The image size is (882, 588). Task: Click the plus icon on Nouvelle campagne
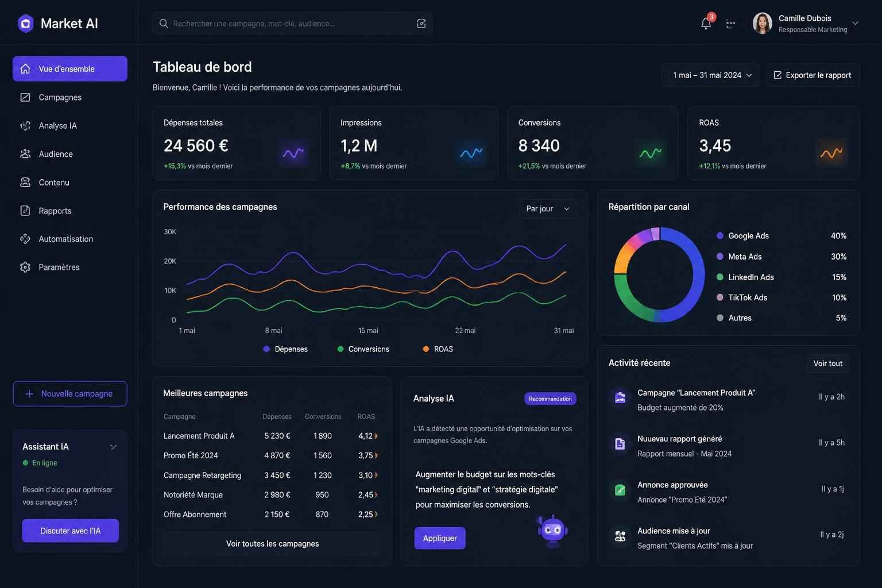[x=29, y=394]
